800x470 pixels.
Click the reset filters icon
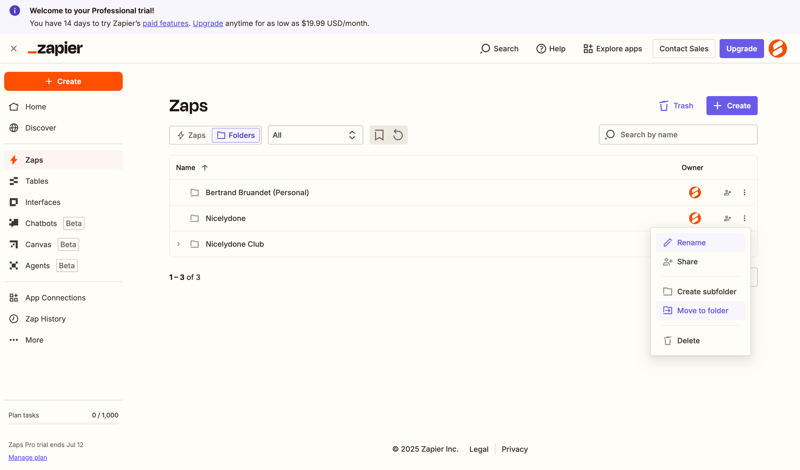point(398,135)
